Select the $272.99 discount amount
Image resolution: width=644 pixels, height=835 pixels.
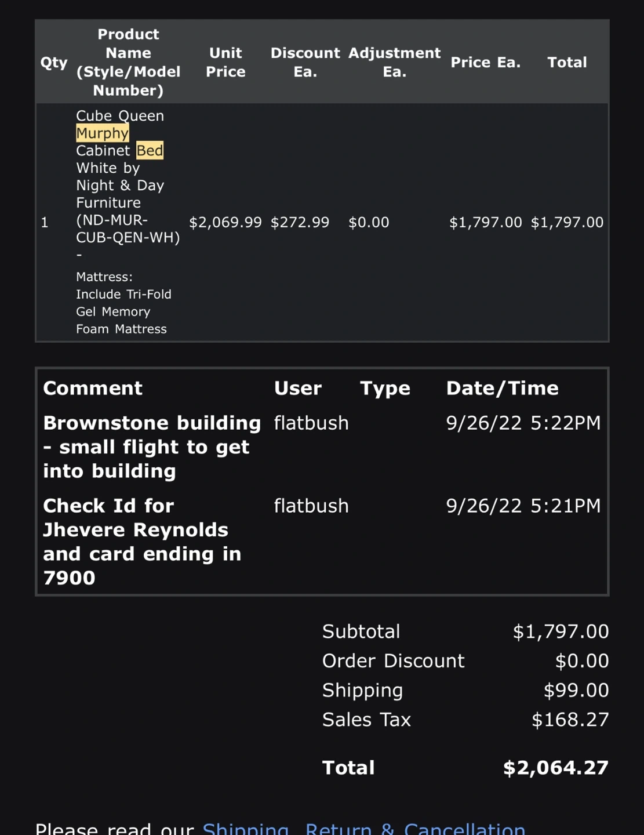click(300, 223)
